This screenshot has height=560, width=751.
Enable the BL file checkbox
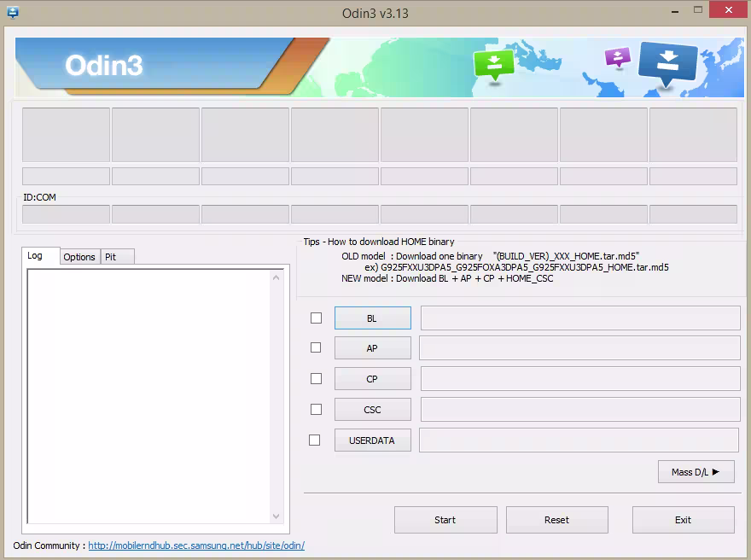point(316,318)
